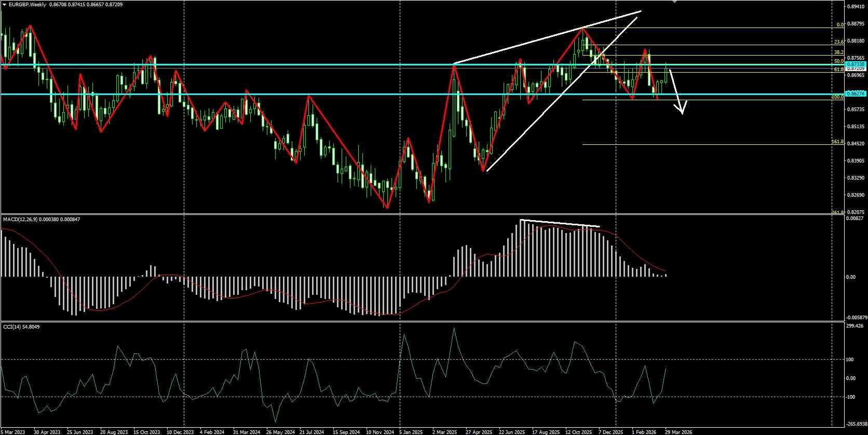Click the EURGBP,Weekly chart title
Image resolution: width=868 pixels, height=435 pixels.
(x=26, y=5)
